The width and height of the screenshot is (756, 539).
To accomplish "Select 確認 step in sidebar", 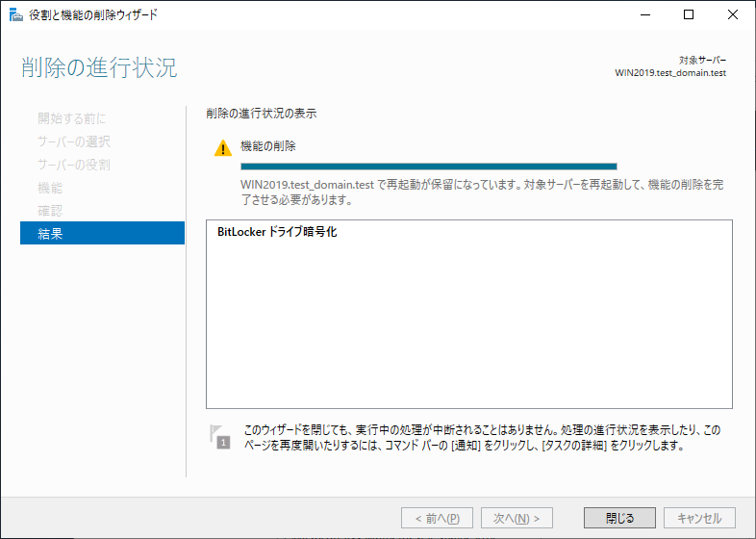I will (50, 211).
